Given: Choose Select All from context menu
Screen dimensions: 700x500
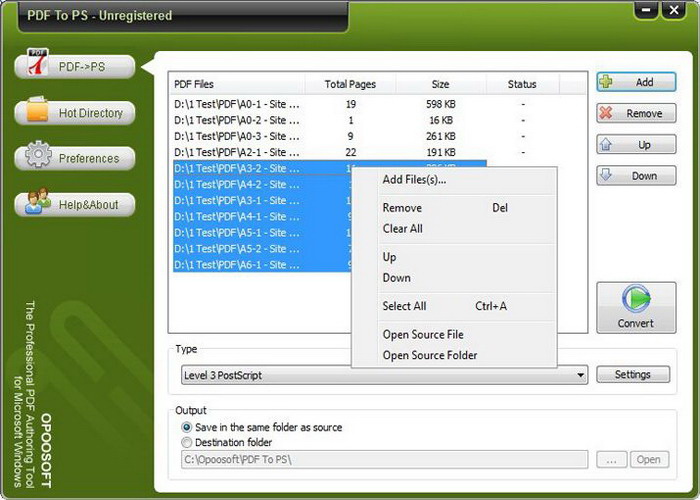Looking at the screenshot, I should 454,306.
